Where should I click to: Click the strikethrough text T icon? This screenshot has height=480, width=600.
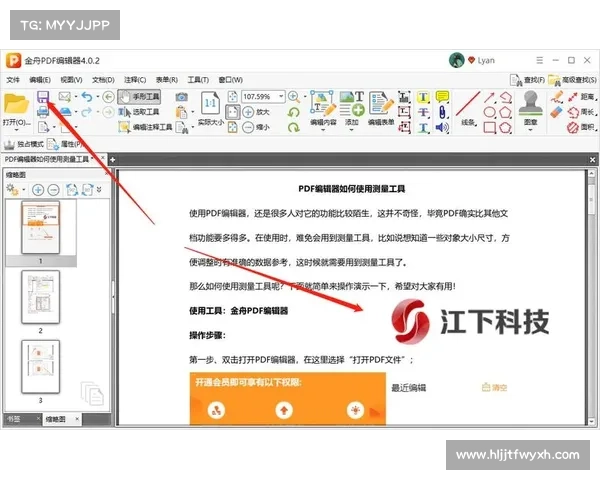pos(423,112)
